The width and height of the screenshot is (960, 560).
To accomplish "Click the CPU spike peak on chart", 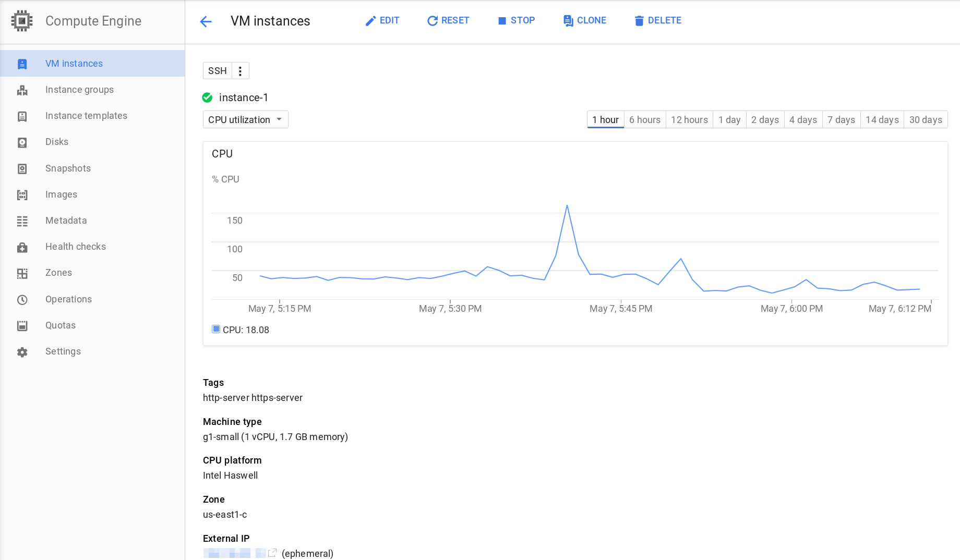I will click(x=567, y=206).
